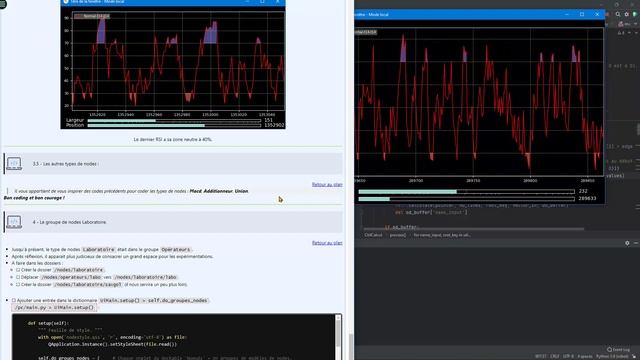This screenshot has width=640, height=360.
Task: Open the bottom tool window gear options
Action: coord(627,243)
